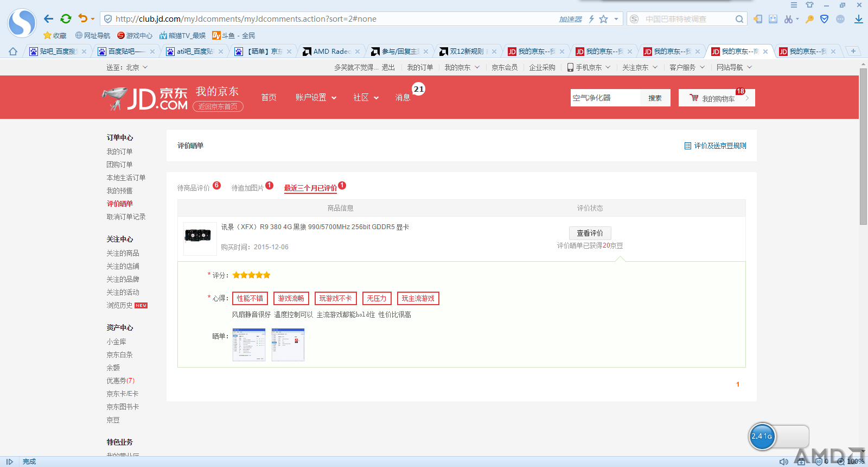The image size is (868, 467).
Task: Expand the 客户服务 dropdown
Action: click(x=687, y=67)
